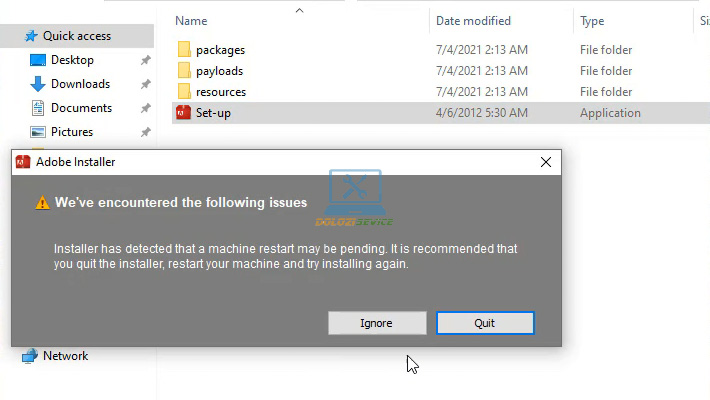The height and width of the screenshot is (400, 710).
Task: Click the yellow warning triangle icon
Action: click(x=43, y=202)
